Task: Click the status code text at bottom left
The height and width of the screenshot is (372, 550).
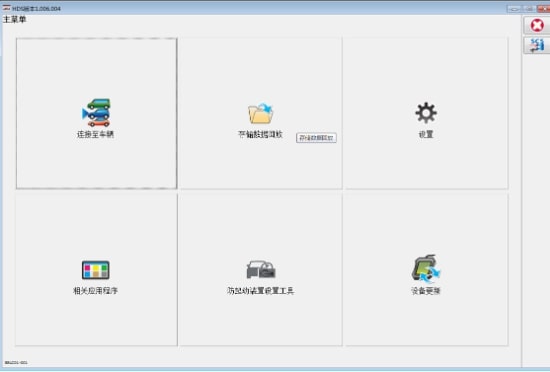Action: coord(16,363)
